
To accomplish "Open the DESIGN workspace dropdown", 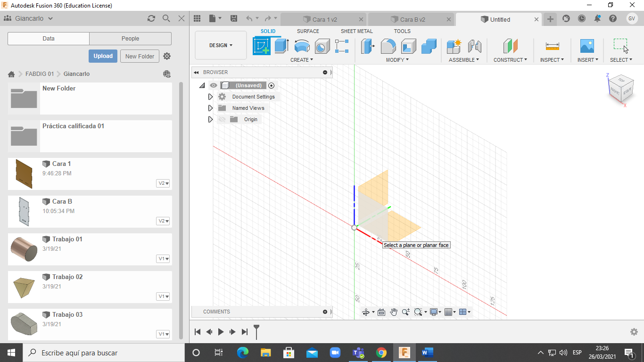I will point(221,45).
